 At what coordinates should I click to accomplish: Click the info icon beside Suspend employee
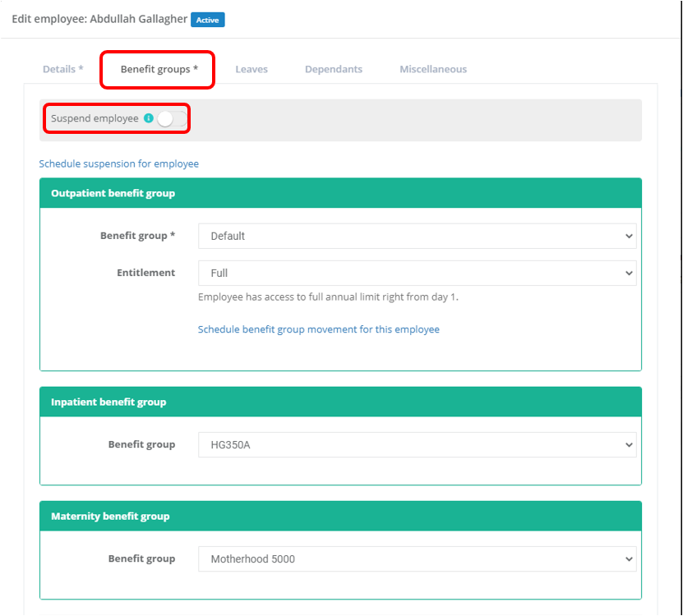tap(149, 118)
